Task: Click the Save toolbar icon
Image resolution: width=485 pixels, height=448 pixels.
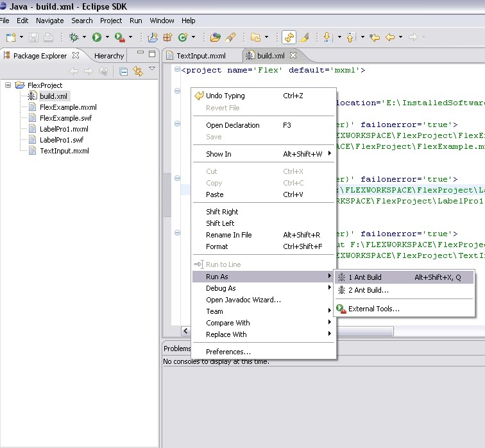Action: 33,37
